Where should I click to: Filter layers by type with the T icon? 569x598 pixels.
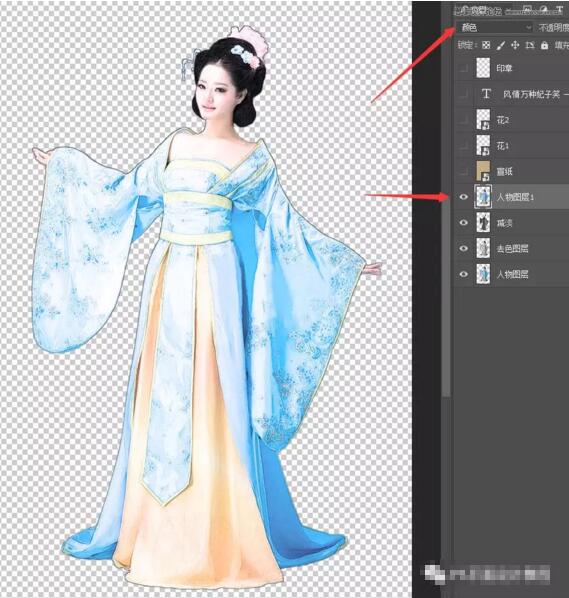point(559,9)
